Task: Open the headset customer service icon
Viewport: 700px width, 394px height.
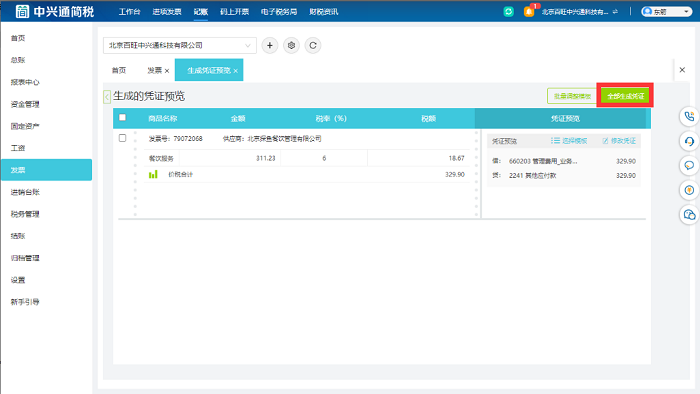Action: 689,141
